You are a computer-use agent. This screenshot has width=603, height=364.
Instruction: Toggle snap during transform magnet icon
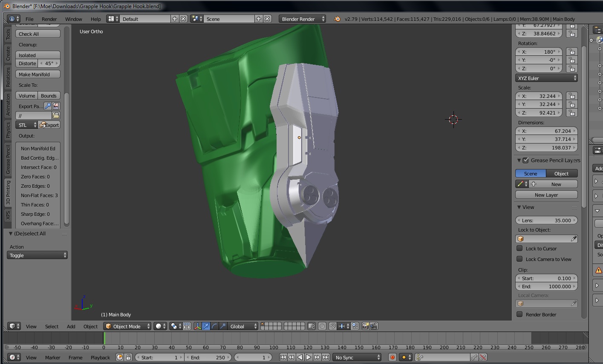pos(332,326)
